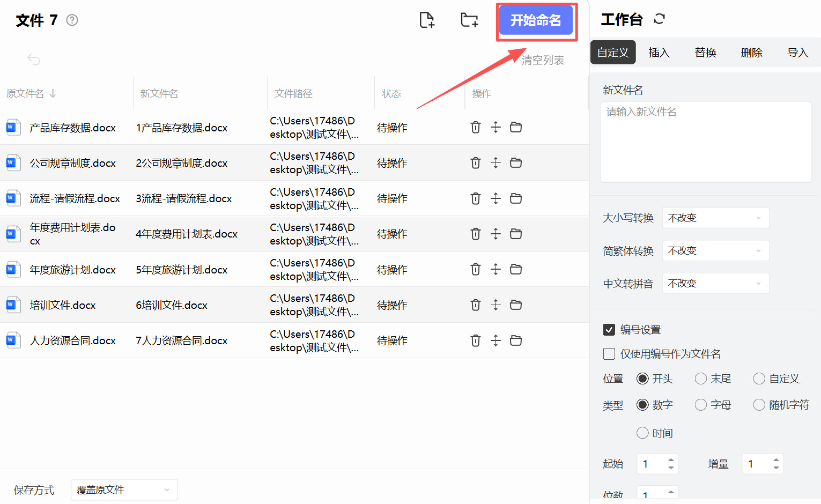Viewport: 821px width, 504px height.
Task: Move the 培训文件.docx row
Action: coord(495,305)
